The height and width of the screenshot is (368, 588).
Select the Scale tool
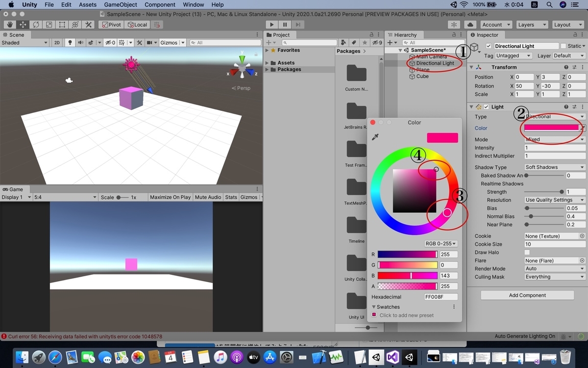pos(49,25)
